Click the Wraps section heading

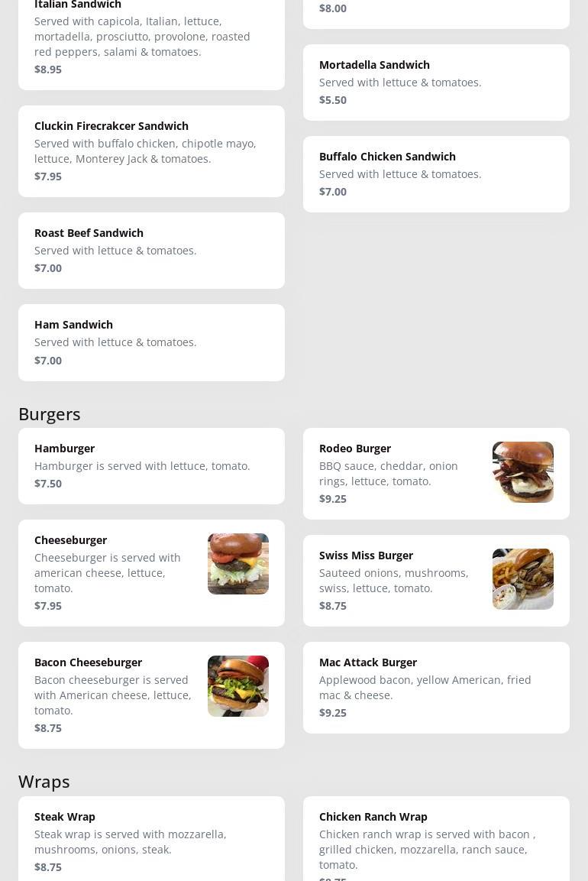click(x=44, y=782)
